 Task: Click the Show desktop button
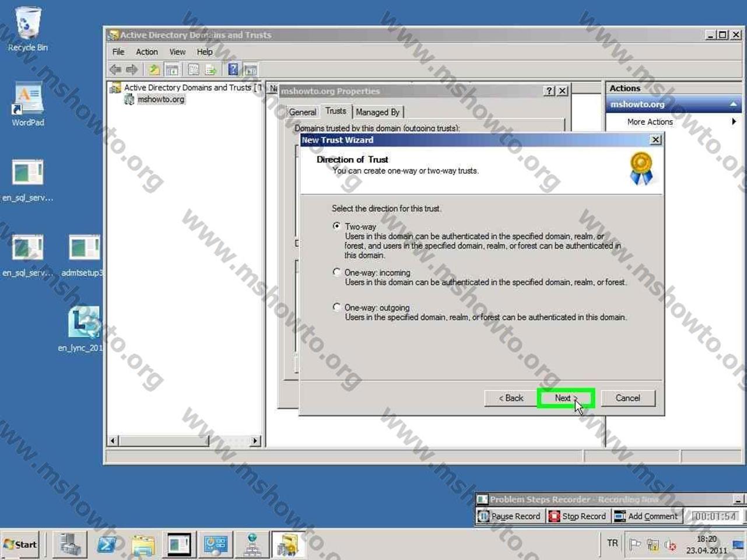tap(739, 545)
